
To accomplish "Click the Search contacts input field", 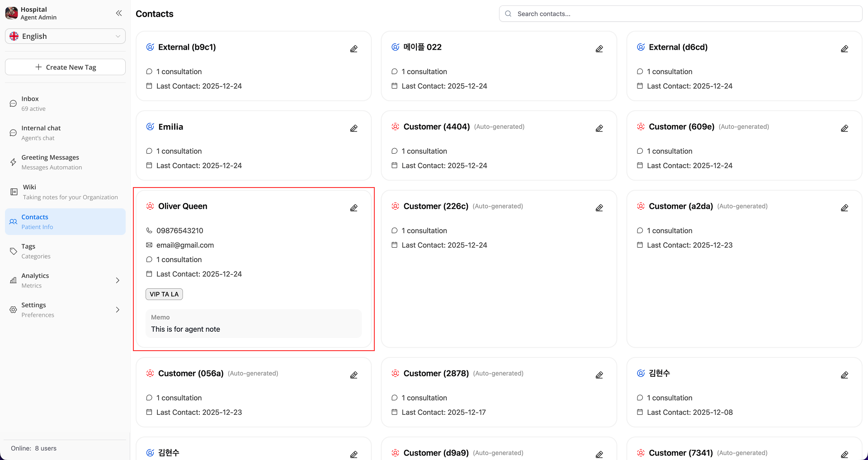I will point(680,14).
